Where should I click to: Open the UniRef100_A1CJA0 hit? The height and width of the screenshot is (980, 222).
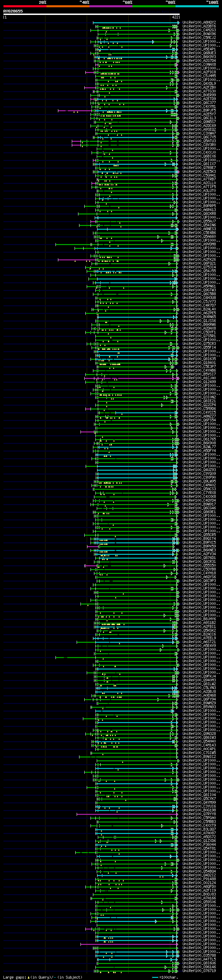point(199,378)
